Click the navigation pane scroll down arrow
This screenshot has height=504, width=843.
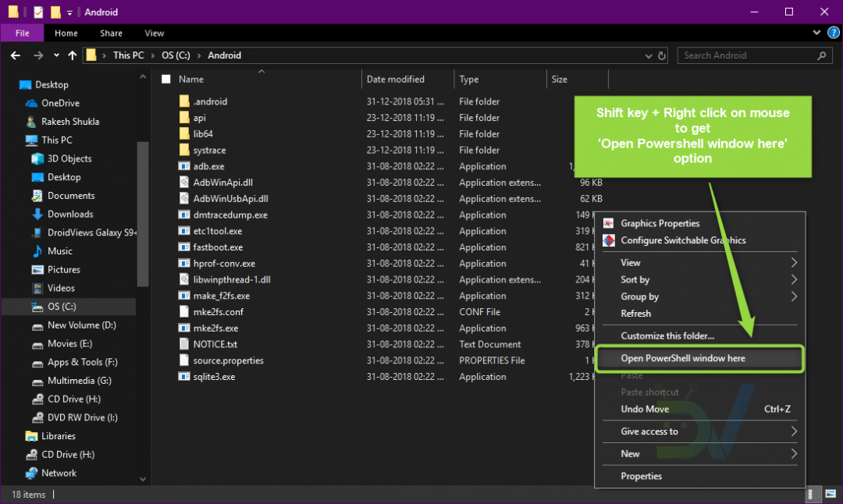point(143,479)
